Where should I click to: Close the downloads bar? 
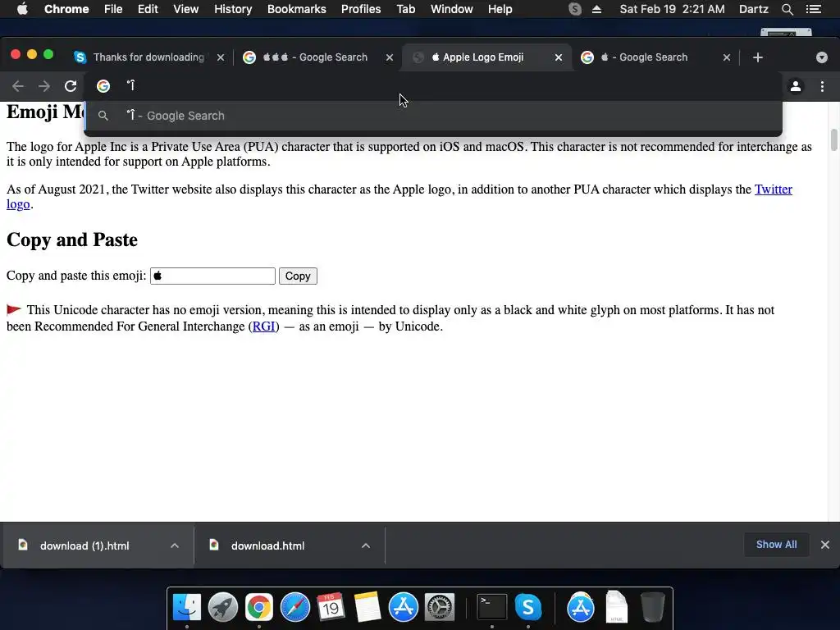click(825, 545)
